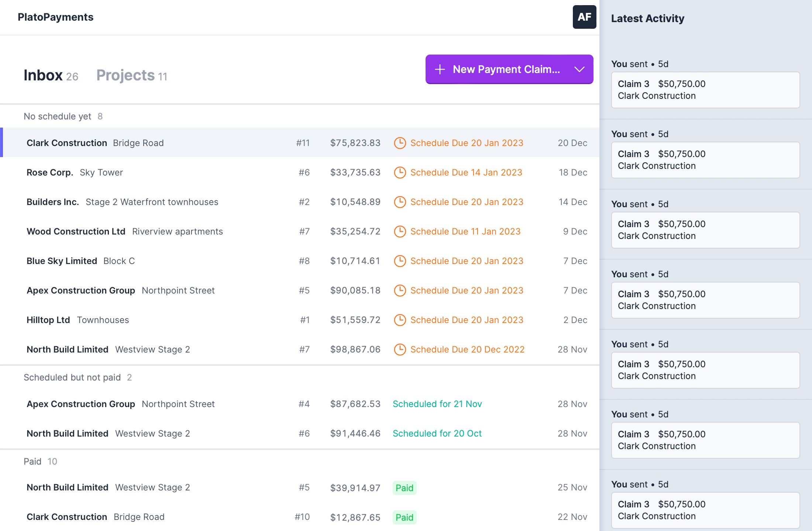Click clock icon on Rose Corp. row

[x=400, y=173]
